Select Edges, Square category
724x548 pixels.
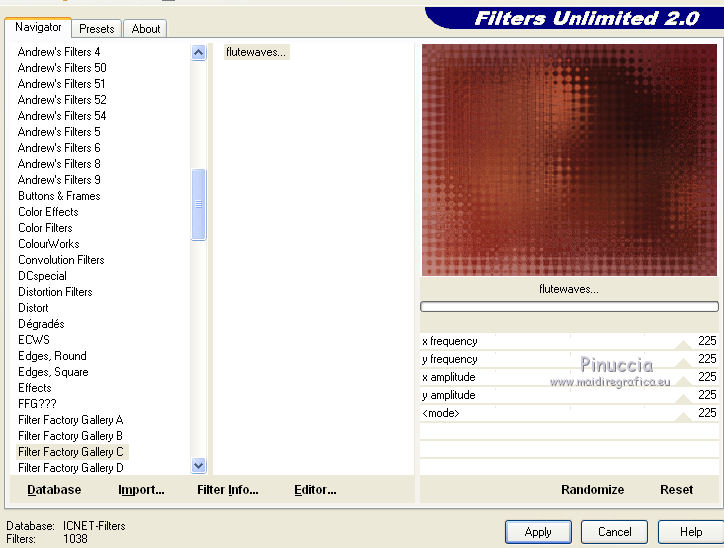click(53, 372)
